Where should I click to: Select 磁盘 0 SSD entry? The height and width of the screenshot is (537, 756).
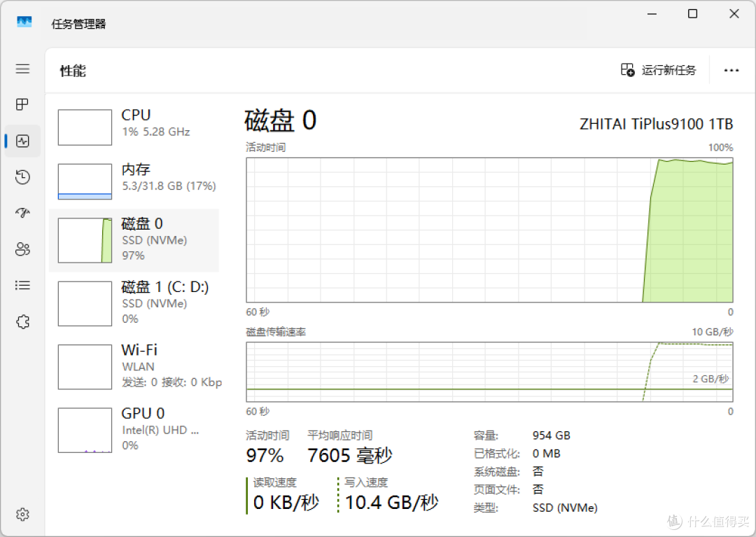point(134,240)
